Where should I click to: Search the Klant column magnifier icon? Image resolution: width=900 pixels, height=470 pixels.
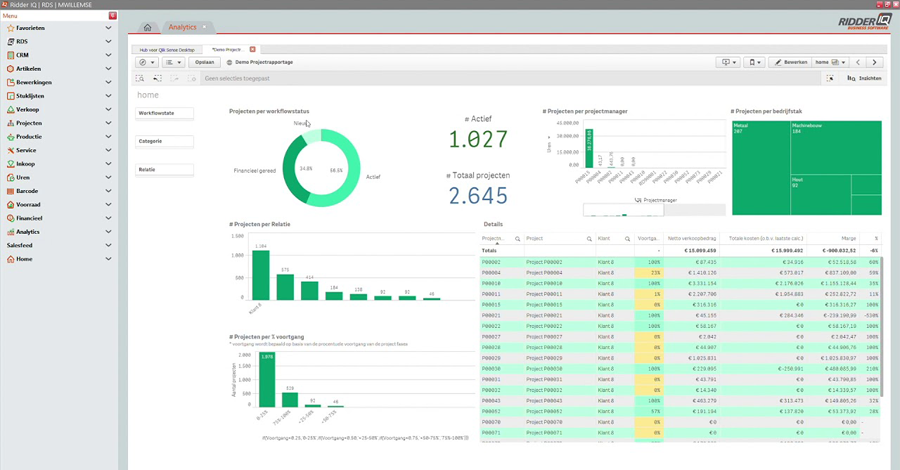click(627, 239)
